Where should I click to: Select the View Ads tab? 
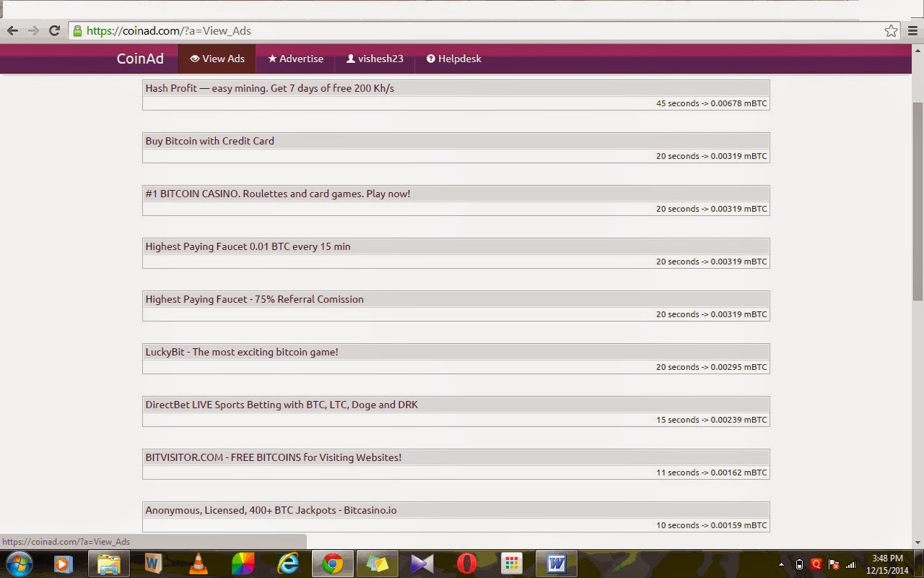[x=217, y=59]
